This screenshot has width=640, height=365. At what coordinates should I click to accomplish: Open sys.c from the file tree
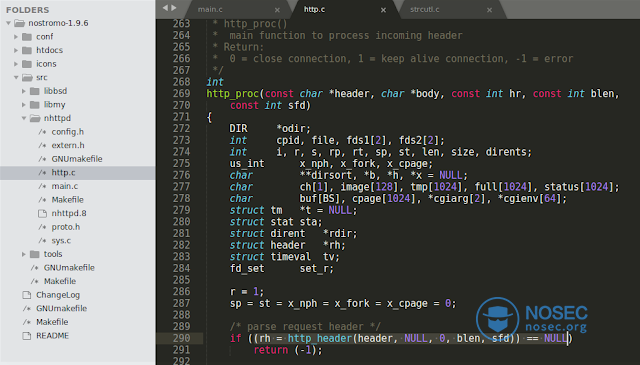tap(61, 241)
